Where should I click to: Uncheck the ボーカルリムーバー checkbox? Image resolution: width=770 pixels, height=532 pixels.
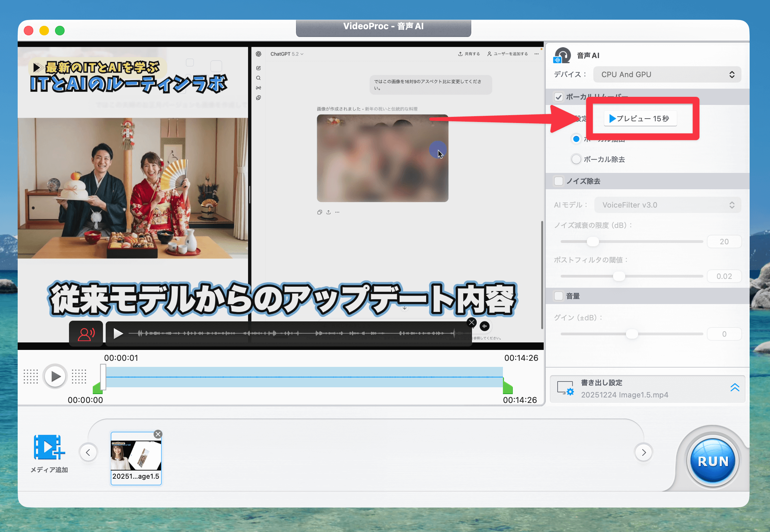pyautogui.click(x=559, y=97)
